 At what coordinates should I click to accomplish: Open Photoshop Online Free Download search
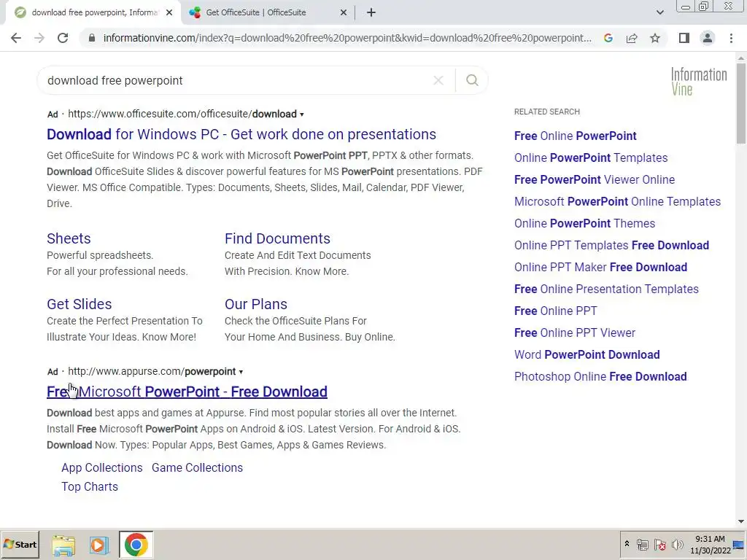pos(600,377)
